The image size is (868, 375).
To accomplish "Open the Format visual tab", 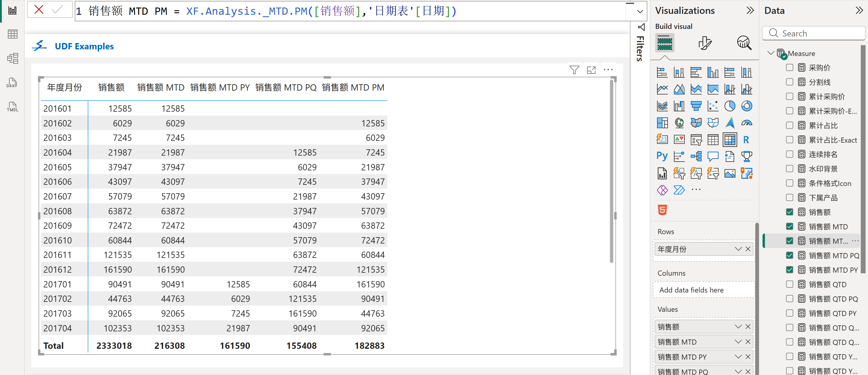I will tap(705, 43).
